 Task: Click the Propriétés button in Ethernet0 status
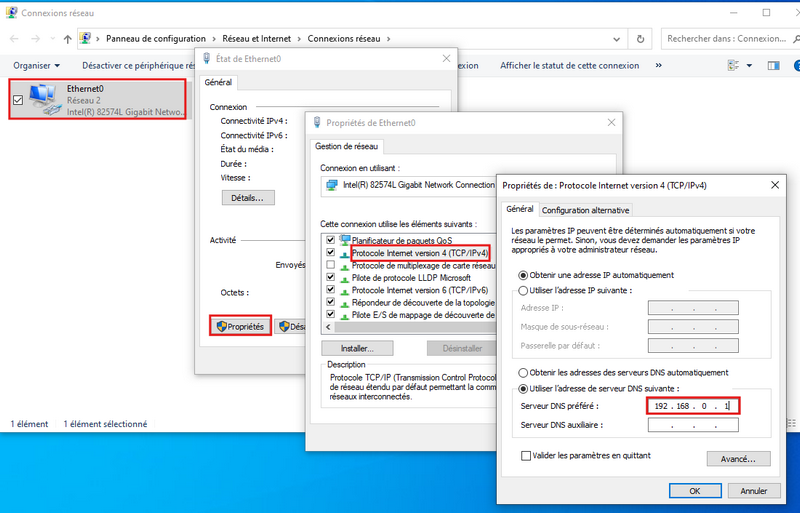coord(240,326)
